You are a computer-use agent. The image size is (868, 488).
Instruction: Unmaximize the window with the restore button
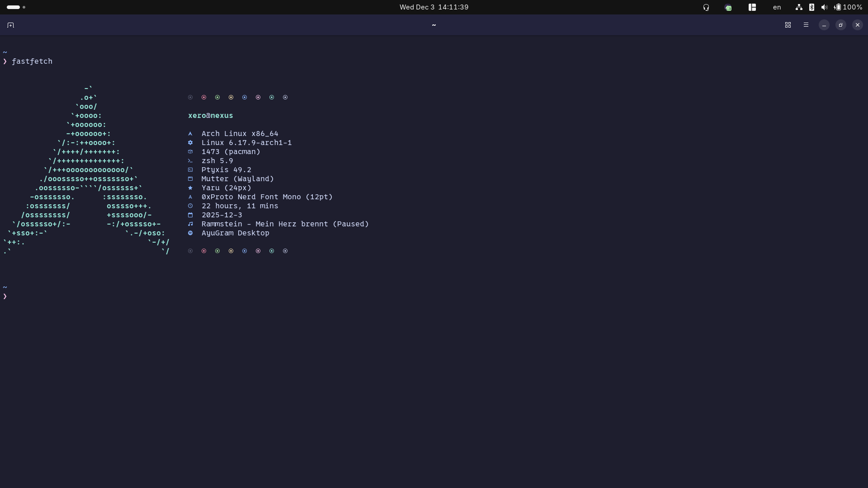pos(841,25)
